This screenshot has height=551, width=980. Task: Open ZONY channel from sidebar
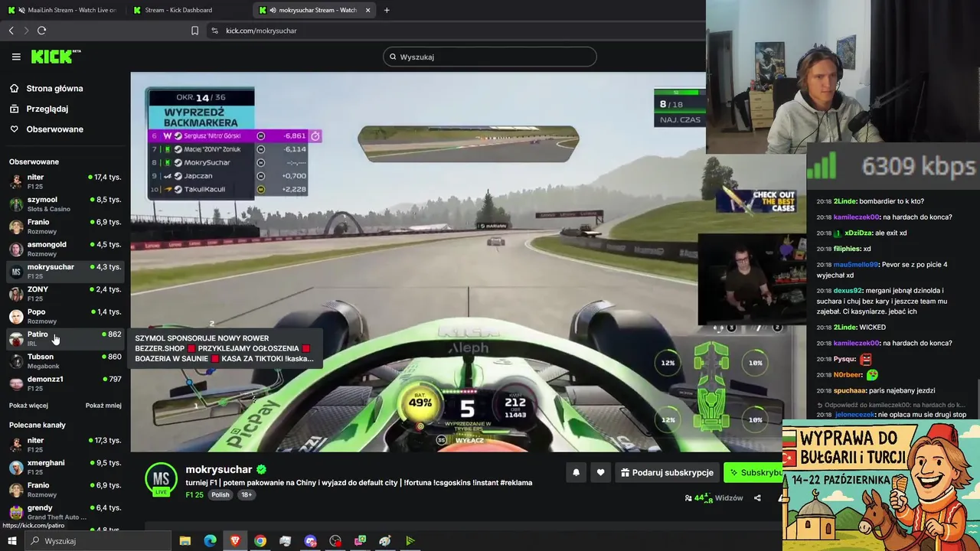(65, 294)
